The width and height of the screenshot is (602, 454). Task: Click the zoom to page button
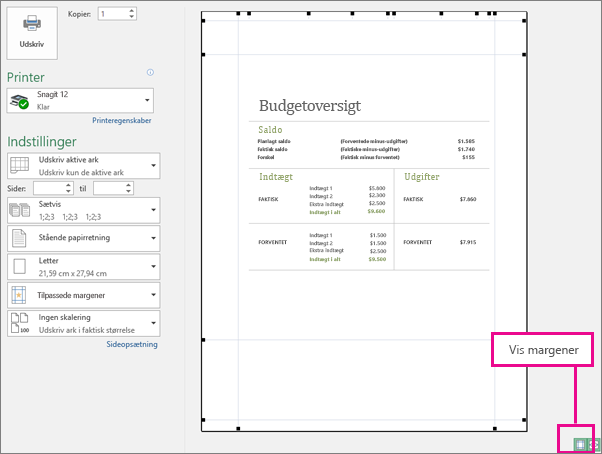[x=594, y=444]
